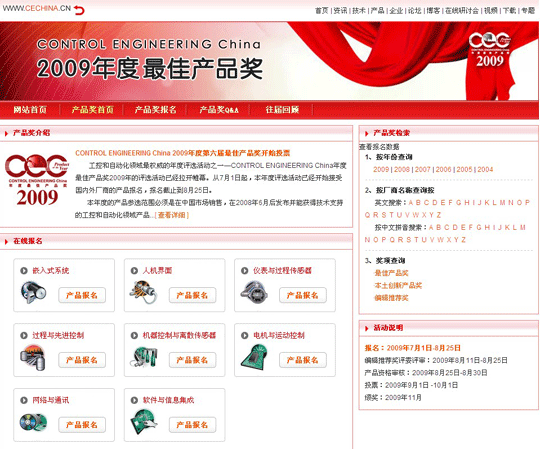Open 资讯 in the top menu
This screenshot has width=540, height=449.
click(x=341, y=11)
